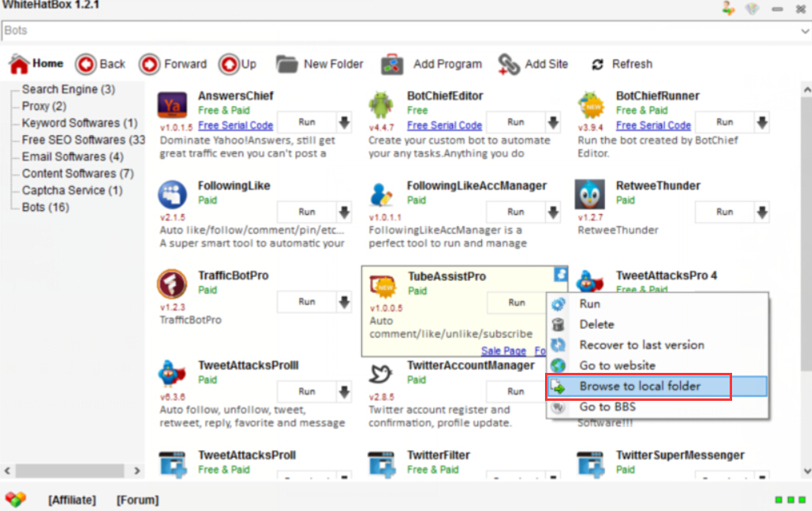812x511 pixels.
Task: Open BotChiefEditor Free Serial Code link
Action: pos(444,125)
